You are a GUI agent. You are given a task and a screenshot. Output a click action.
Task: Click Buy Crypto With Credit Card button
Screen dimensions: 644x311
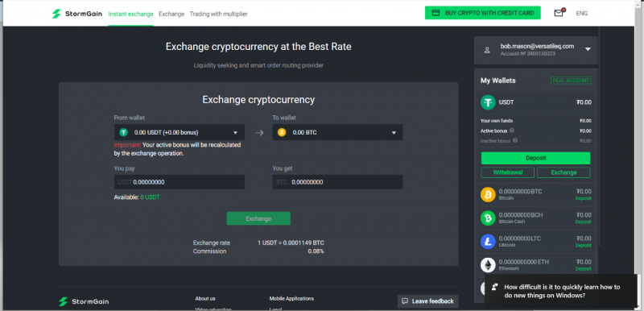click(x=482, y=13)
